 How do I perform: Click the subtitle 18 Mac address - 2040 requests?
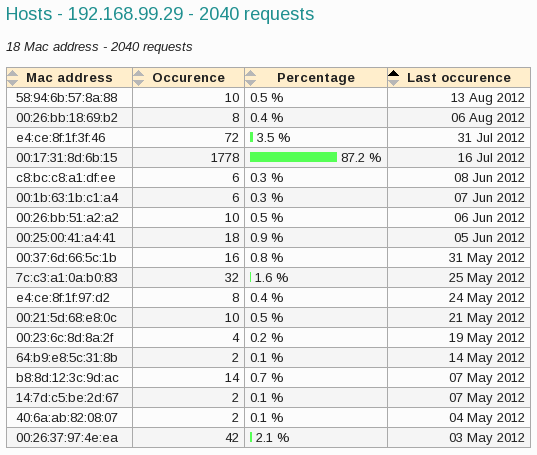pyautogui.click(x=99, y=47)
